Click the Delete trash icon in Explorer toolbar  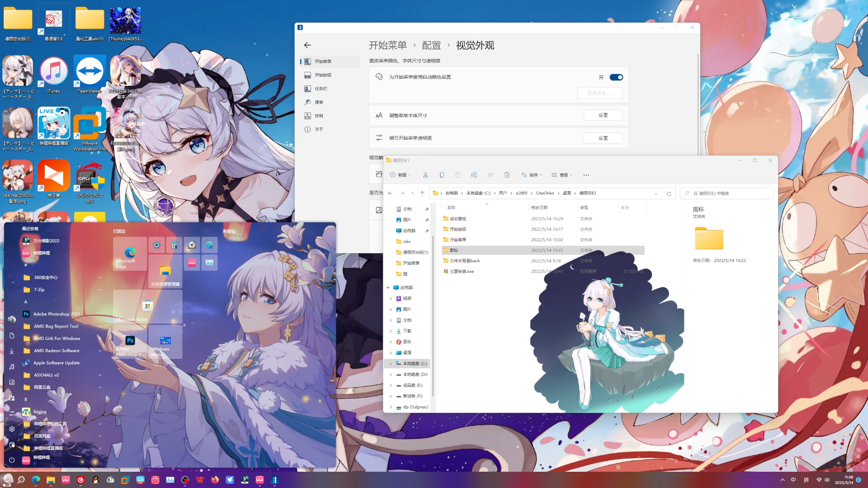pyautogui.click(x=507, y=175)
